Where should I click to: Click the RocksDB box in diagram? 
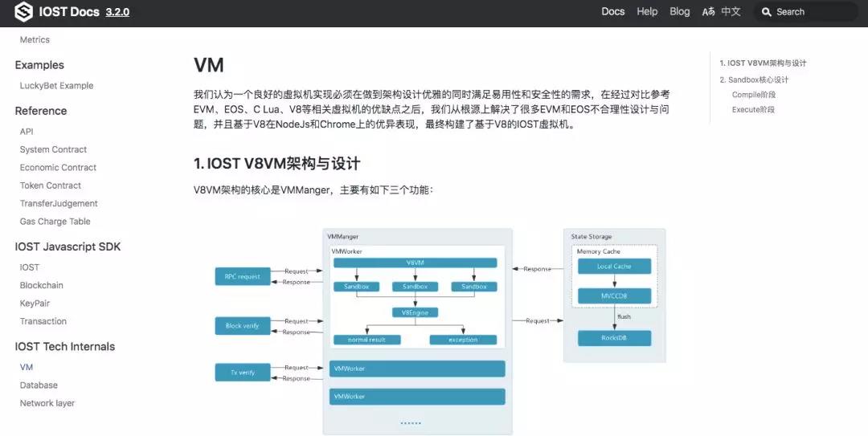[615, 338]
